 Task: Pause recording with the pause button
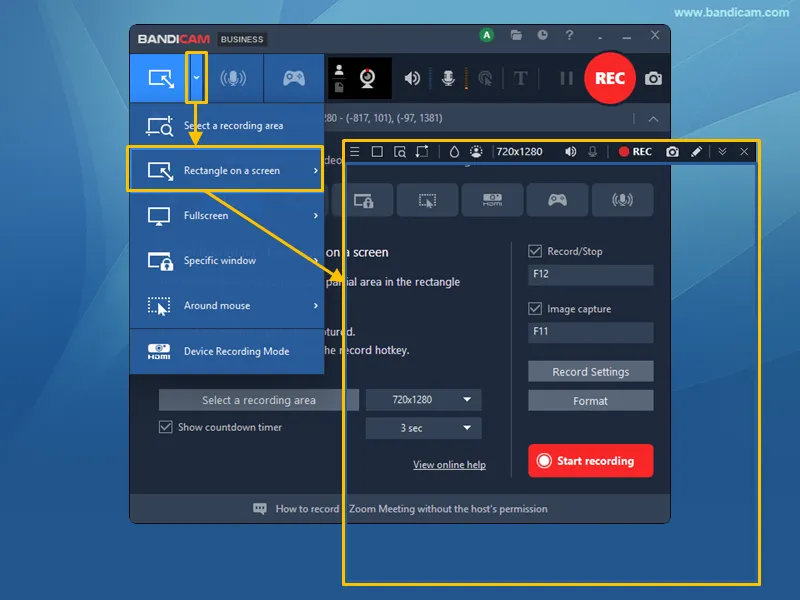pyautogui.click(x=566, y=78)
